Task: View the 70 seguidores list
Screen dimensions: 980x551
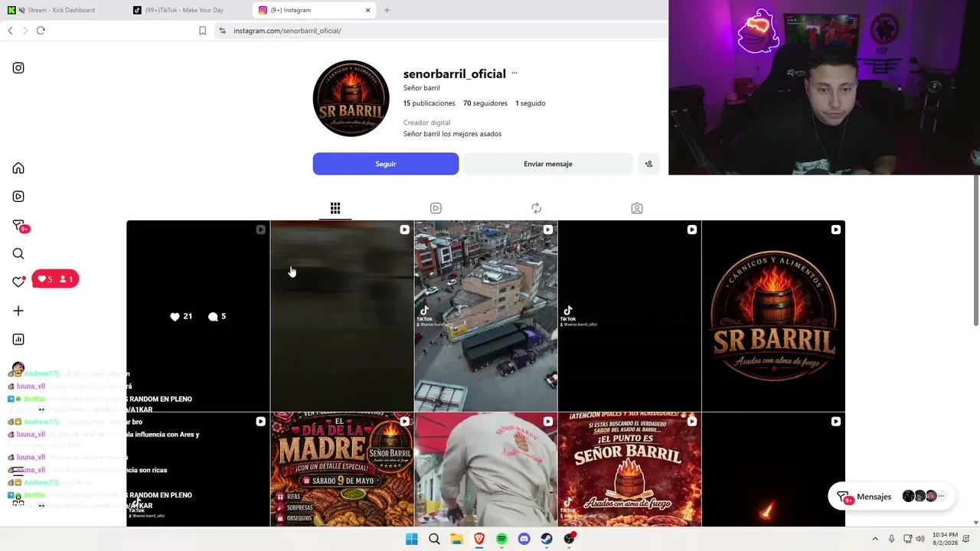Action: coord(485,103)
